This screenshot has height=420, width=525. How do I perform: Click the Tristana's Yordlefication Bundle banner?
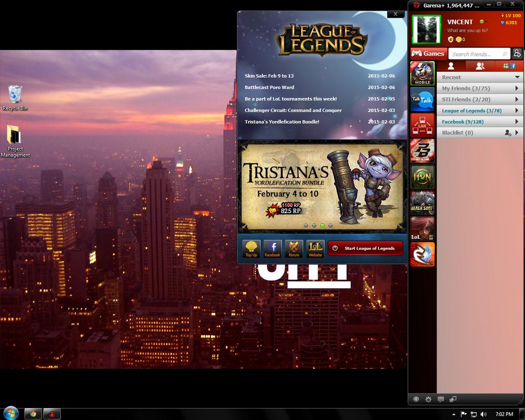click(322, 186)
